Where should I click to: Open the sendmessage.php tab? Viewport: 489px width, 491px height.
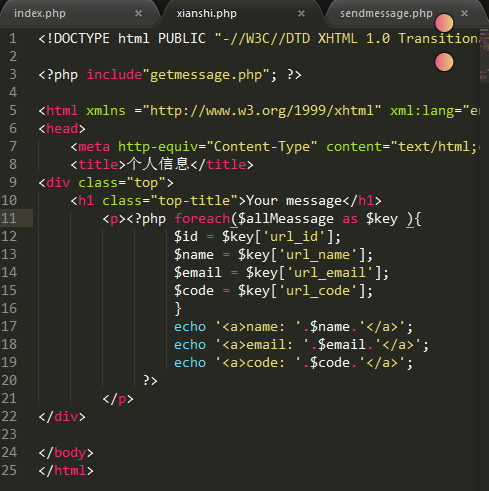[386, 13]
